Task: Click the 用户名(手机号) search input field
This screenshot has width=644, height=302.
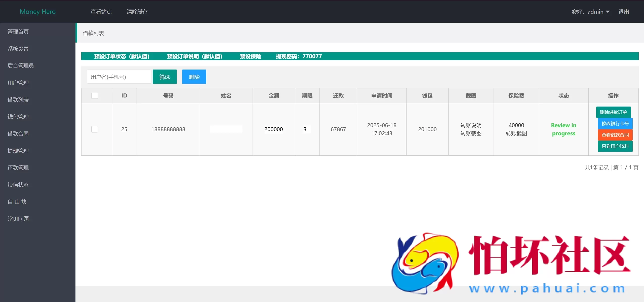Action: click(119, 77)
